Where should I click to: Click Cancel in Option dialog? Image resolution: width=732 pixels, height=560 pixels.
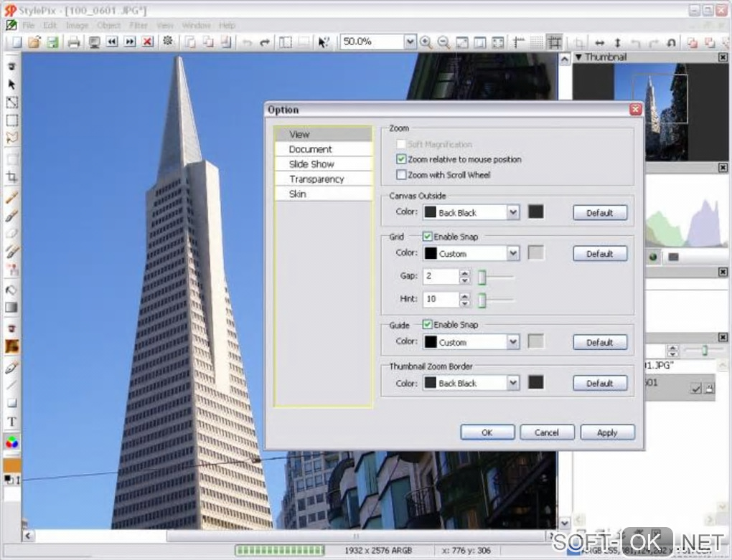tap(547, 432)
